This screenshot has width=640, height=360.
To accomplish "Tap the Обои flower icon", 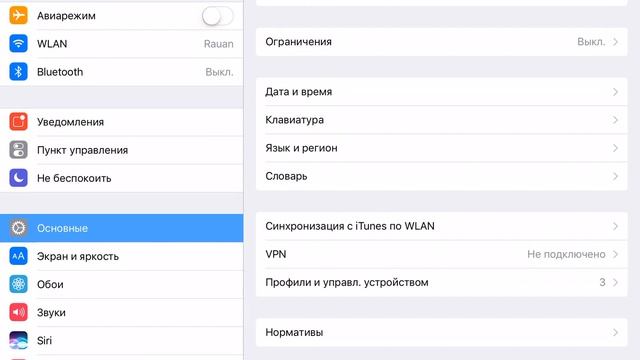I will 18,284.
